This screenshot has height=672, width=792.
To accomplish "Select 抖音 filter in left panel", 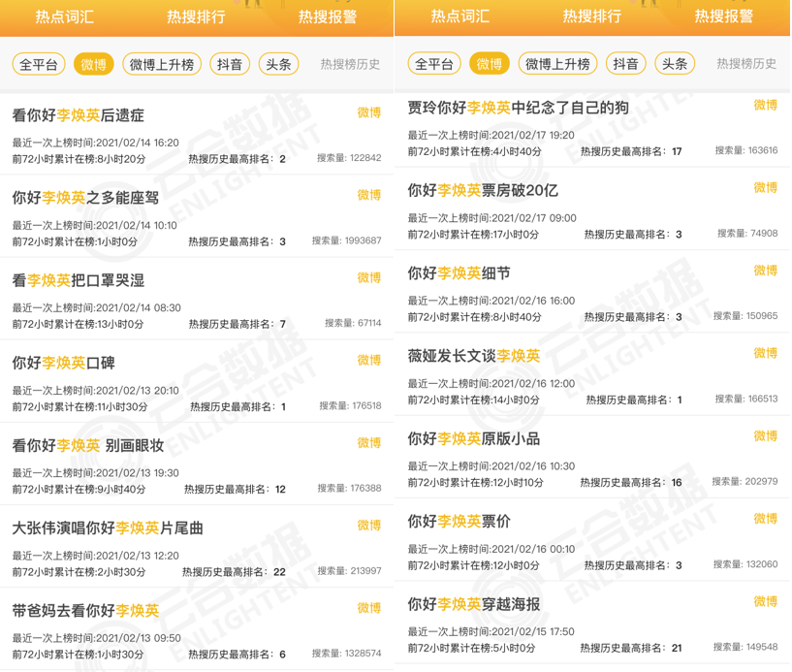I will tap(230, 65).
